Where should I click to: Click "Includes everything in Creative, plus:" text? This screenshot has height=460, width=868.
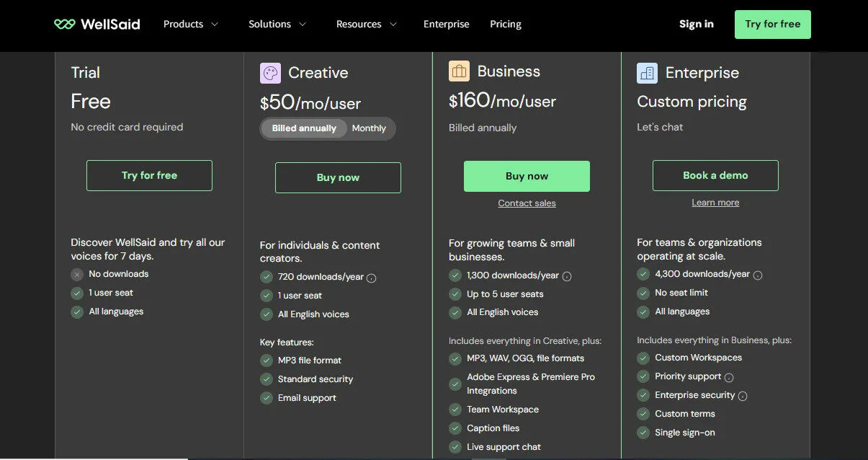coord(525,341)
